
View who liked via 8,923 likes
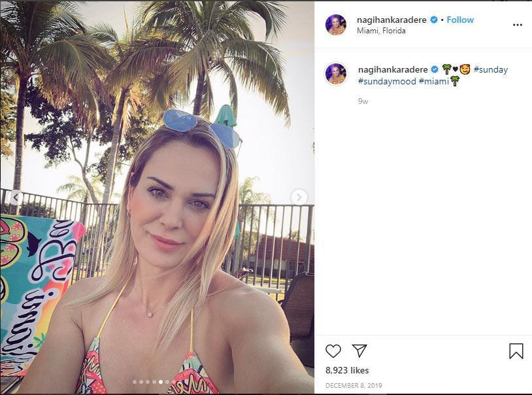(348, 370)
